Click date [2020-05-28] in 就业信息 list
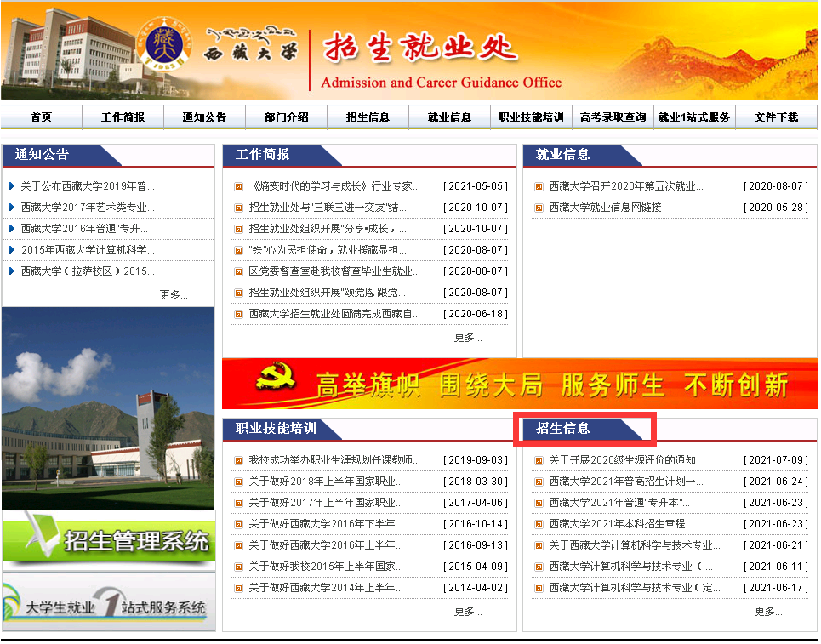This screenshot has height=644, width=821. pos(776,208)
